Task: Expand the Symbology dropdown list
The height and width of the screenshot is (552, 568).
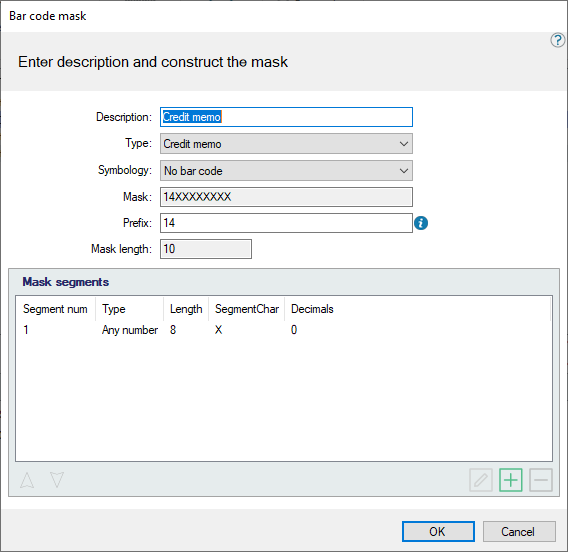Action: [286, 171]
